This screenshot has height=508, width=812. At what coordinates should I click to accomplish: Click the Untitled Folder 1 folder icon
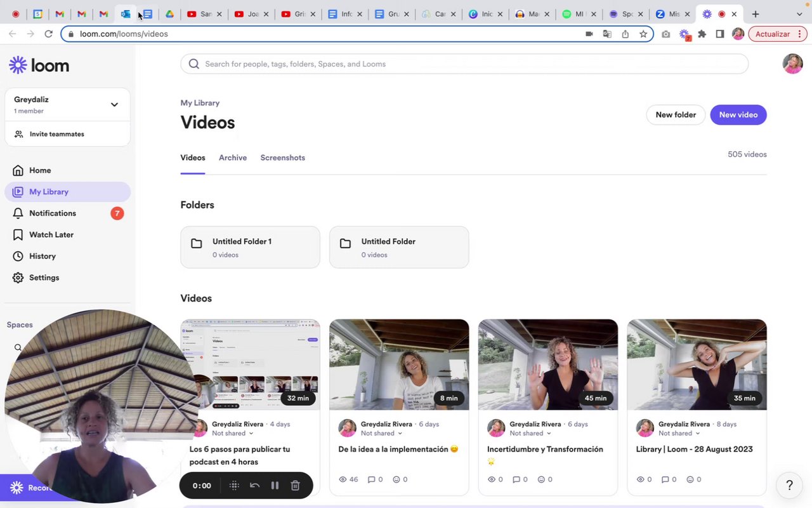[x=197, y=244]
